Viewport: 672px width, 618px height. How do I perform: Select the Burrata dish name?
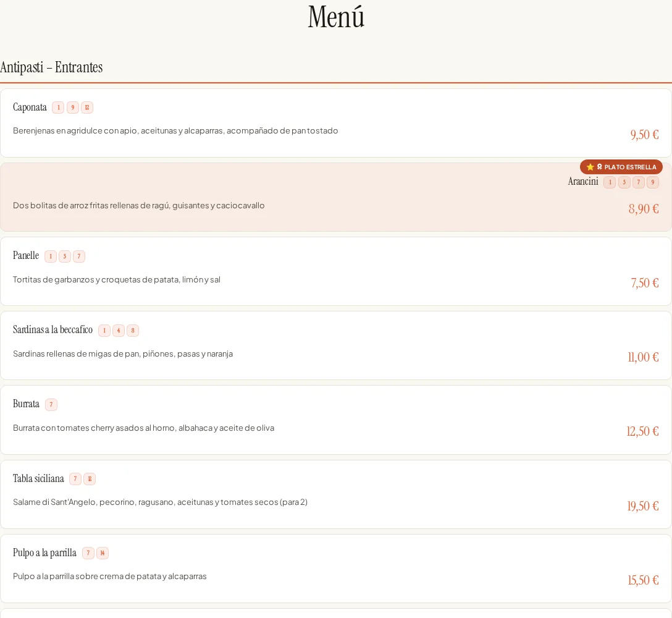(26, 404)
